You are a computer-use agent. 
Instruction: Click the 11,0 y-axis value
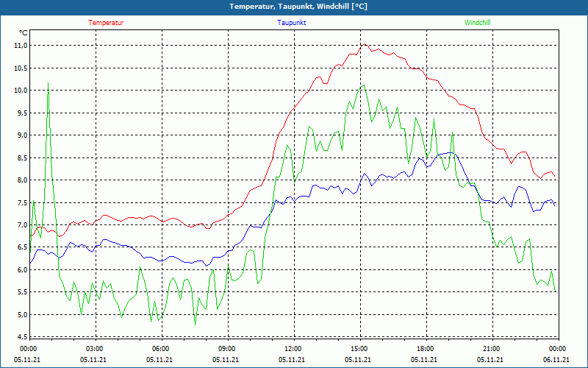point(21,46)
